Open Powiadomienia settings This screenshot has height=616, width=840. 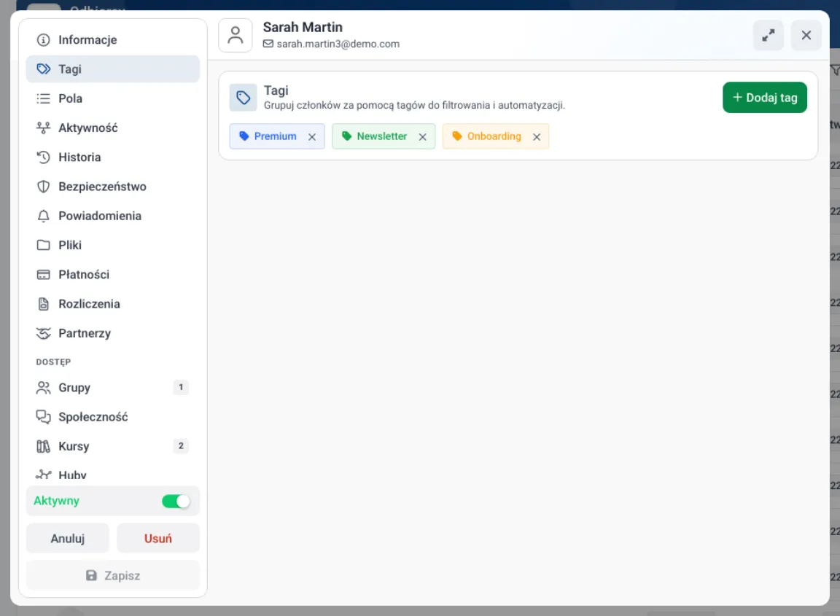(112, 216)
